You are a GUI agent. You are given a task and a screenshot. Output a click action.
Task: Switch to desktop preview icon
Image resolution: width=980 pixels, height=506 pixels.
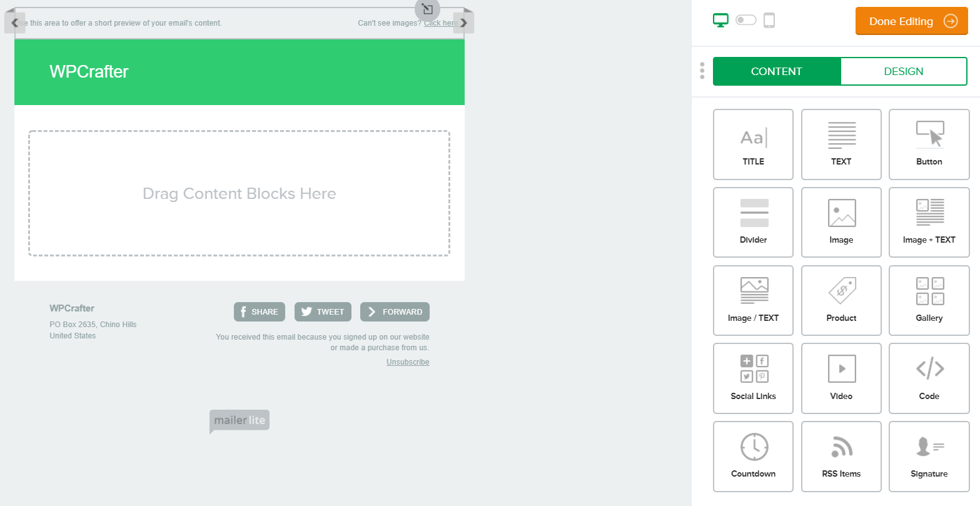click(720, 21)
